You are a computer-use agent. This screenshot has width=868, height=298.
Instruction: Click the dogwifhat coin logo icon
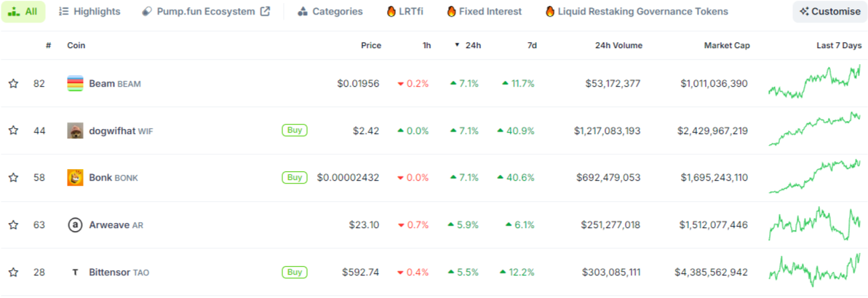tap(75, 131)
